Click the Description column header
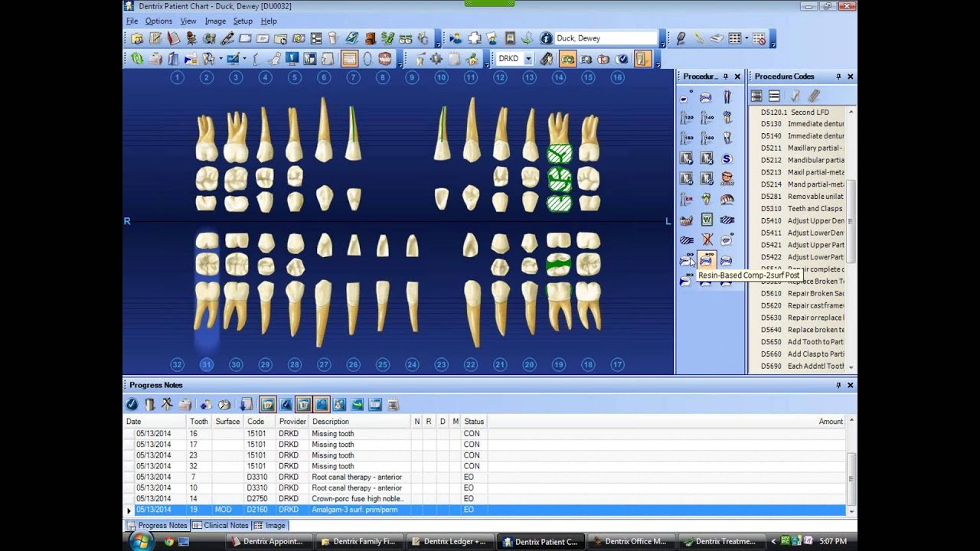The image size is (980, 551). [360, 422]
